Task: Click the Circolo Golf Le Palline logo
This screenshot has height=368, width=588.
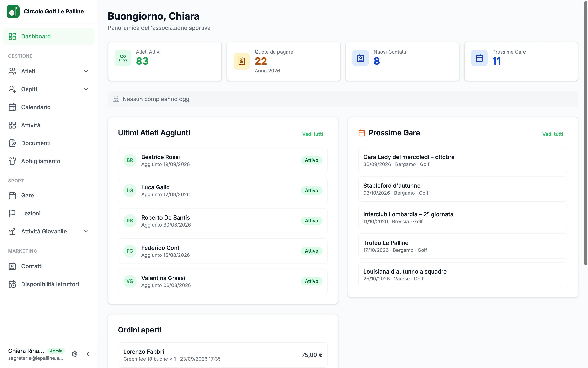Action: click(x=13, y=11)
